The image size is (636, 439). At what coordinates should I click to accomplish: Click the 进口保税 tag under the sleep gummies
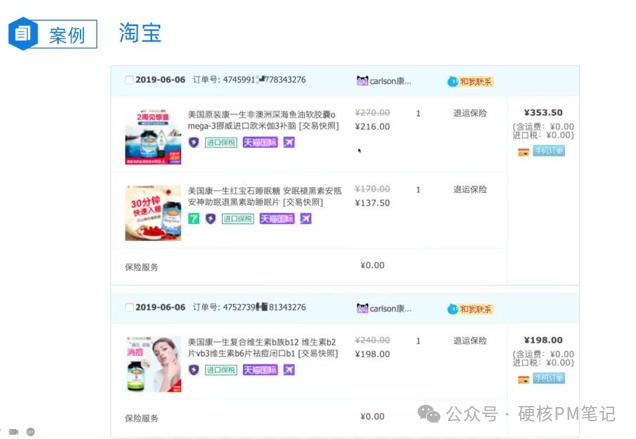[237, 219]
